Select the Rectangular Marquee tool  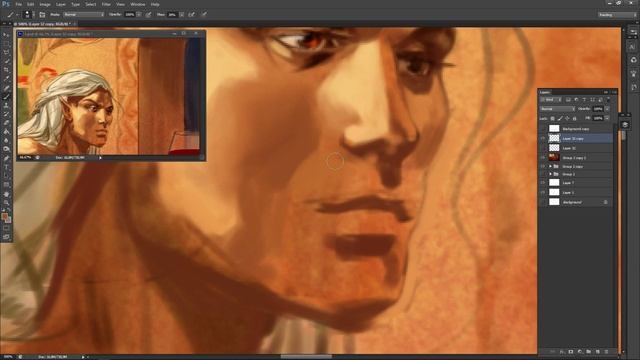[x=7, y=43]
